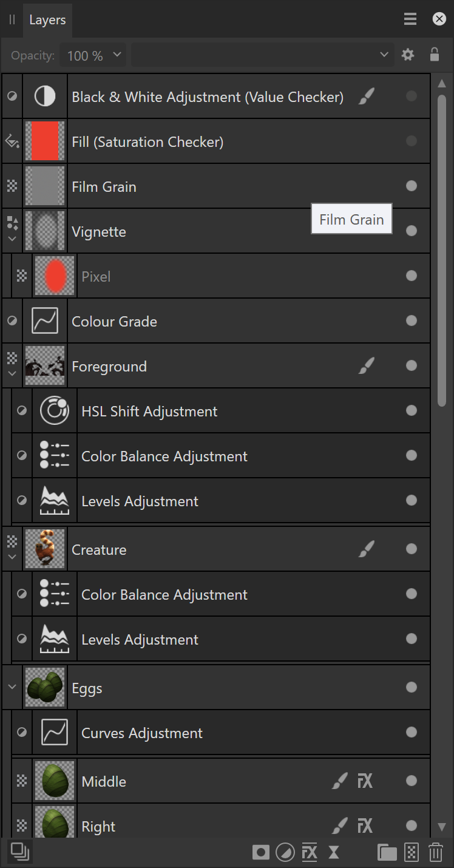Click the scrollbar down arrow
This screenshot has width=454, height=868.
(x=442, y=827)
